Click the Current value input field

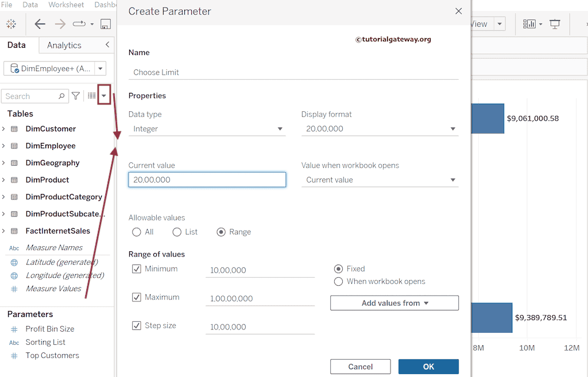tap(207, 179)
